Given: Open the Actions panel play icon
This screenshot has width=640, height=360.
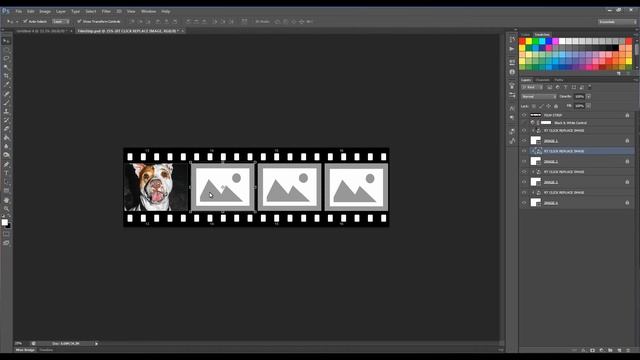Looking at the screenshot, I should (512, 49).
